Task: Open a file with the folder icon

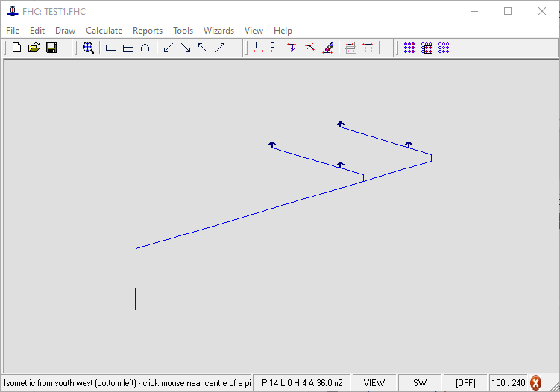Action: click(34, 48)
